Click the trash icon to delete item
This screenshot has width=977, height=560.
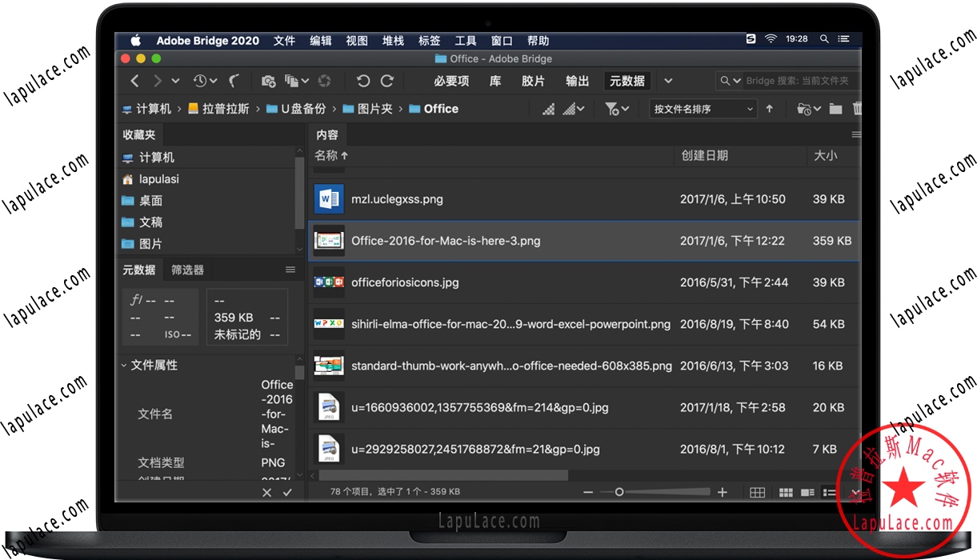857,108
